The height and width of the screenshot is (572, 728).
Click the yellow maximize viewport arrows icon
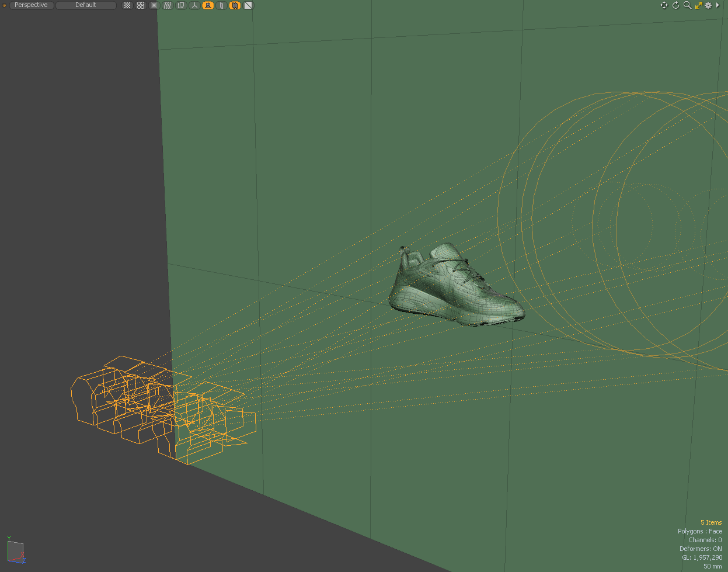pyautogui.click(x=698, y=5)
